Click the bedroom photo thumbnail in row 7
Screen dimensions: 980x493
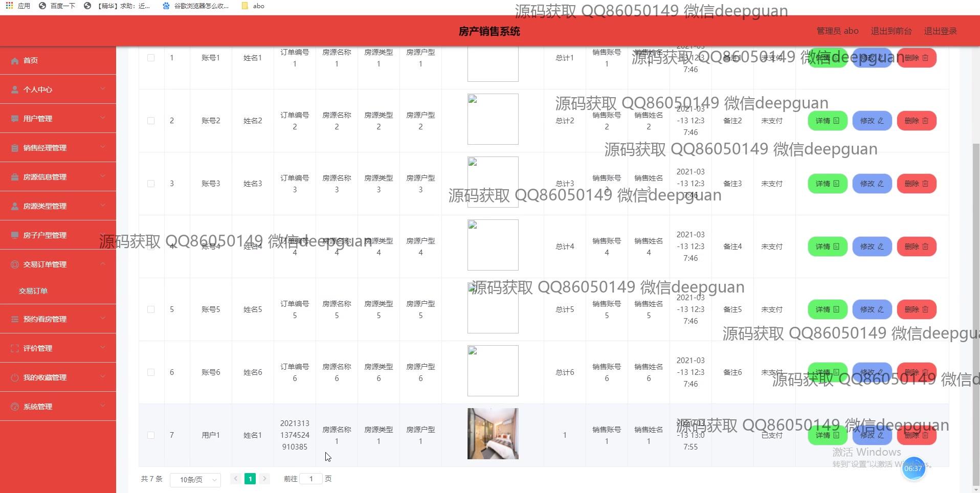pos(493,434)
